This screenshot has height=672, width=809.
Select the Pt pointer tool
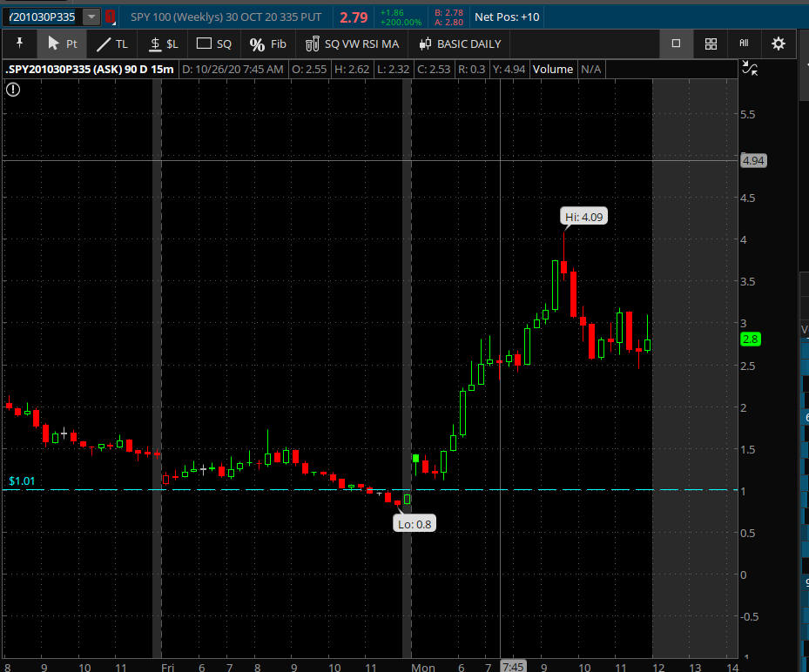click(62, 44)
